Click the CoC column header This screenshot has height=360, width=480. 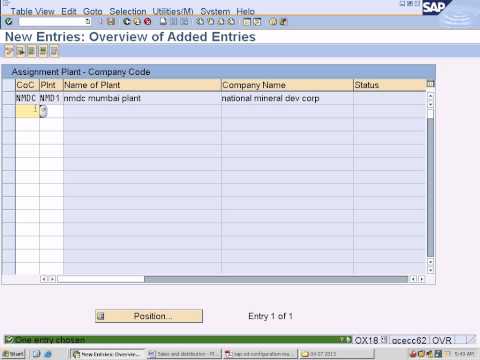pyautogui.click(x=27, y=85)
